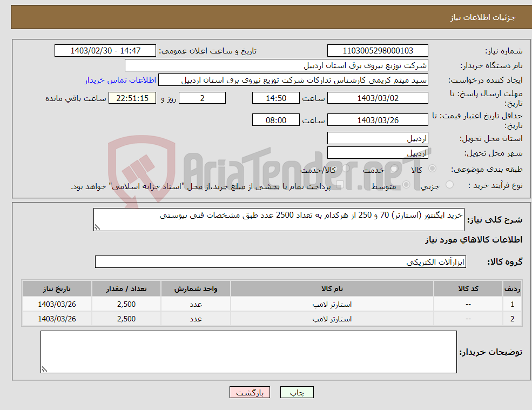Click the چاپ (print) button
Screen dimensions: 532x410
point(297,392)
